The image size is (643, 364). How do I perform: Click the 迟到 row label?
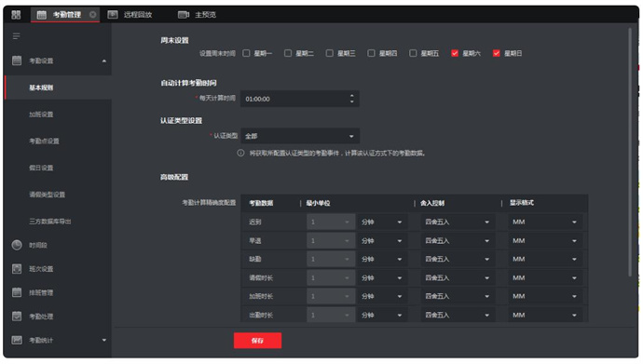tap(255, 222)
